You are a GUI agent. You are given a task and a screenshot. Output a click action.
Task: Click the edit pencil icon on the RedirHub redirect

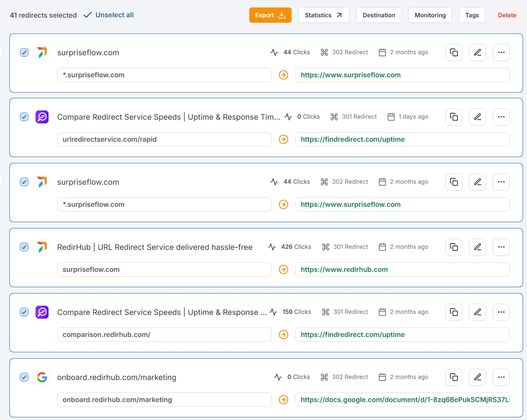[x=477, y=247]
